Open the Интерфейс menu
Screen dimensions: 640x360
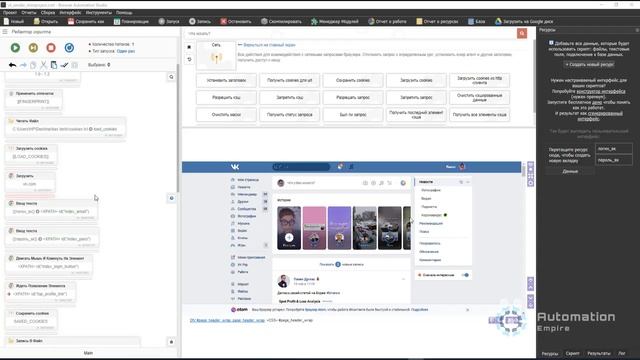(70, 13)
